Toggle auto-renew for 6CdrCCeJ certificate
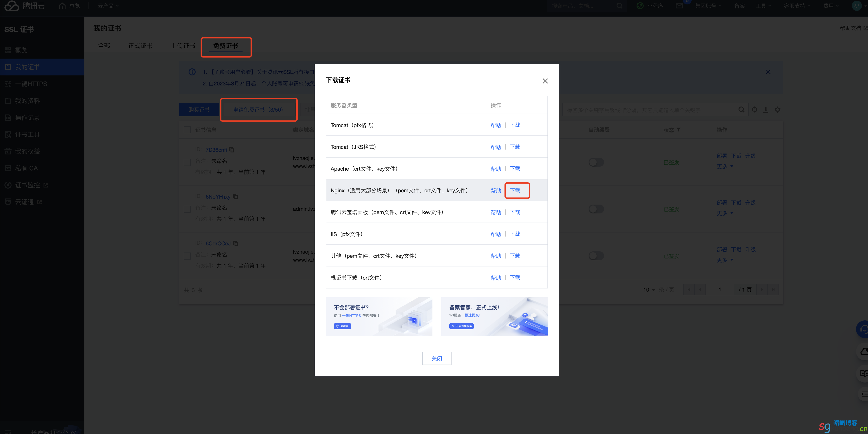This screenshot has height=434, width=868. pos(596,256)
